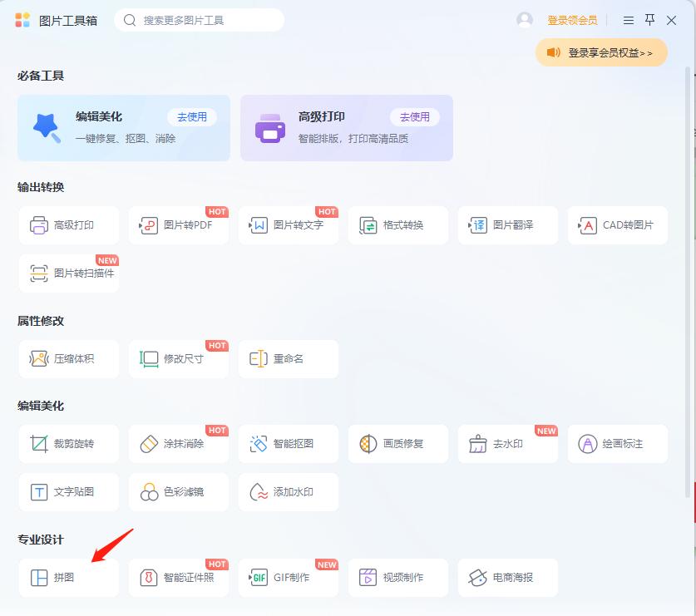Screen dimensions: 696x616
Task: Click the 去使用 button for 编辑美化
Action: pos(192,117)
